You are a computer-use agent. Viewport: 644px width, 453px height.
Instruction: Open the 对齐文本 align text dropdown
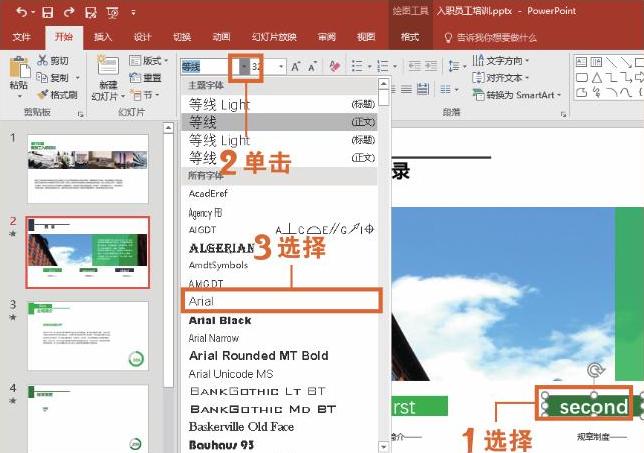pos(500,78)
